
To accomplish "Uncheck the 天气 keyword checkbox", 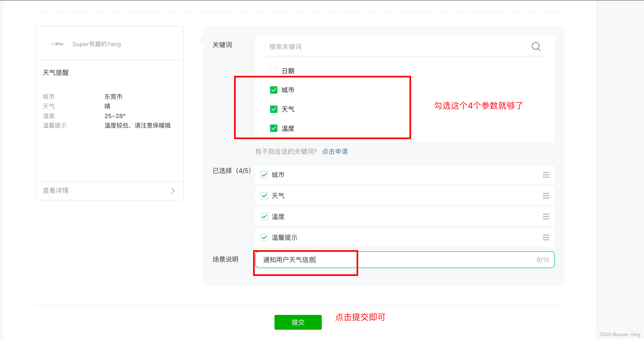I will click(274, 109).
